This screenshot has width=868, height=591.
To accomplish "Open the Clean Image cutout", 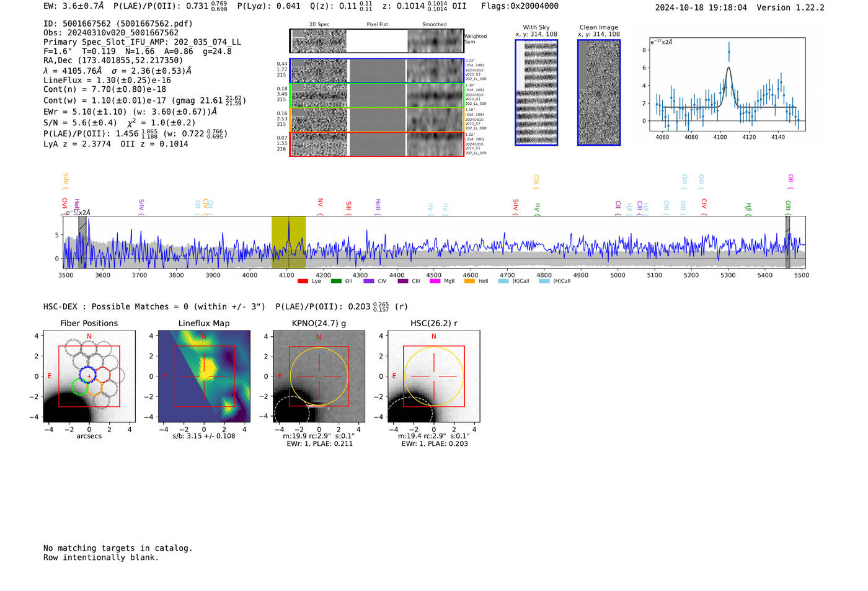I will point(599,92).
